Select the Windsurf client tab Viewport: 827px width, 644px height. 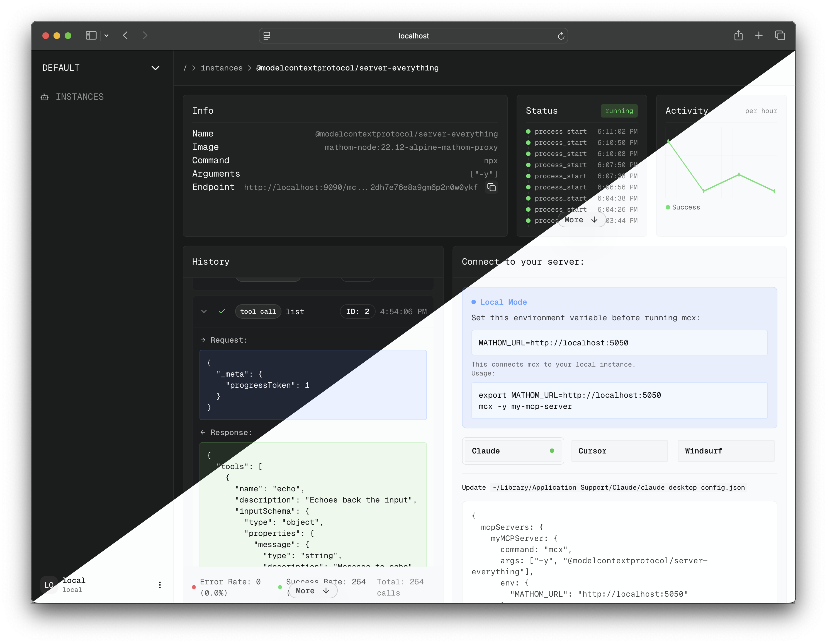[726, 451]
